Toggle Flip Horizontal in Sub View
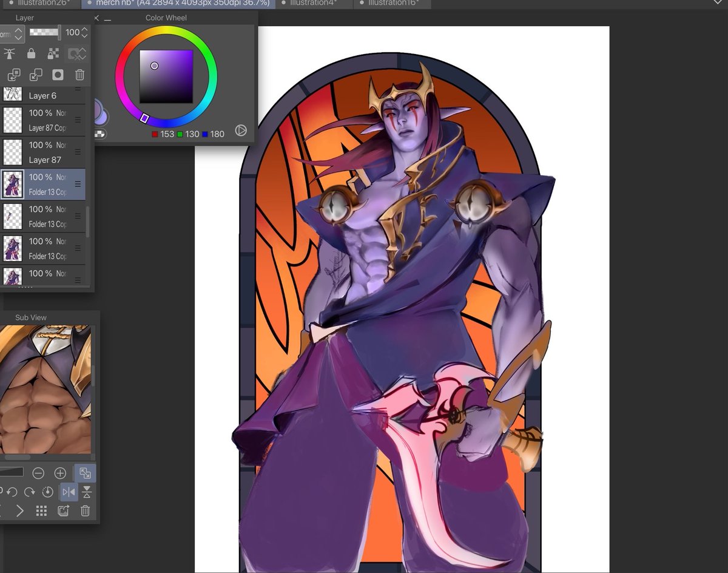Image resolution: width=728 pixels, height=573 pixels. pyautogui.click(x=68, y=492)
